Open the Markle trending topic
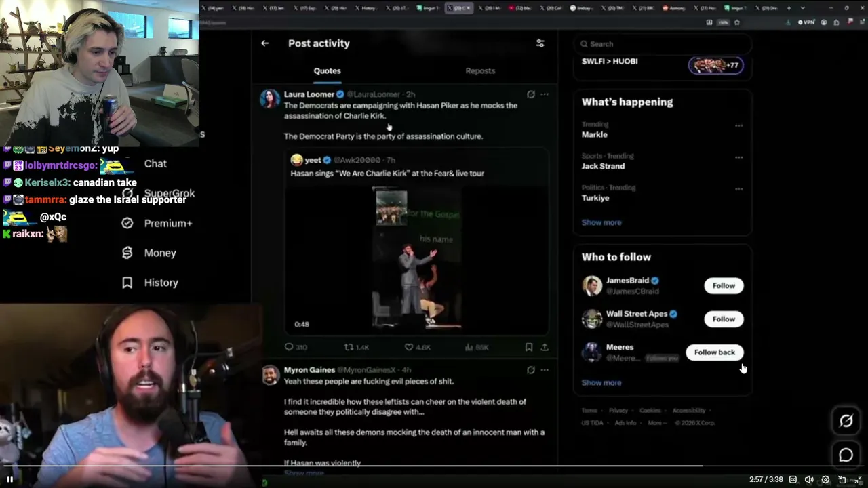The image size is (868, 488). tap(595, 134)
